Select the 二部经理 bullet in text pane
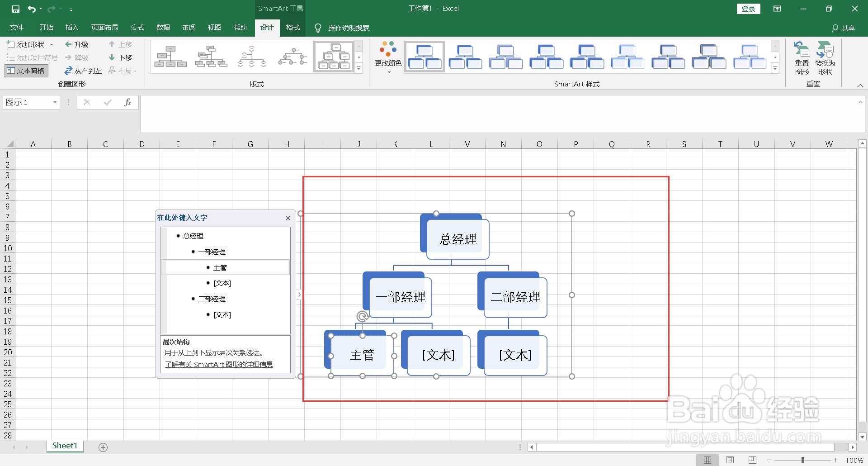Viewport: 868px width, 466px height. point(212,299)
